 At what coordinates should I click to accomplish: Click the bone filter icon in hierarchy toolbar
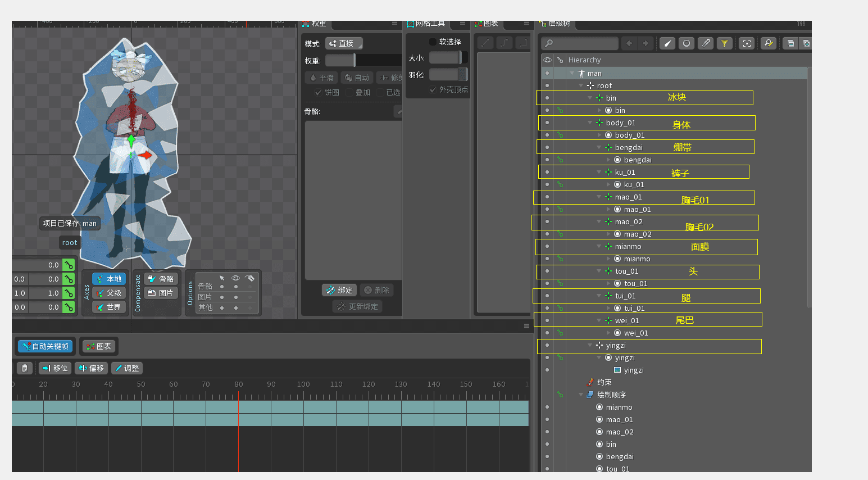point(667,43)
